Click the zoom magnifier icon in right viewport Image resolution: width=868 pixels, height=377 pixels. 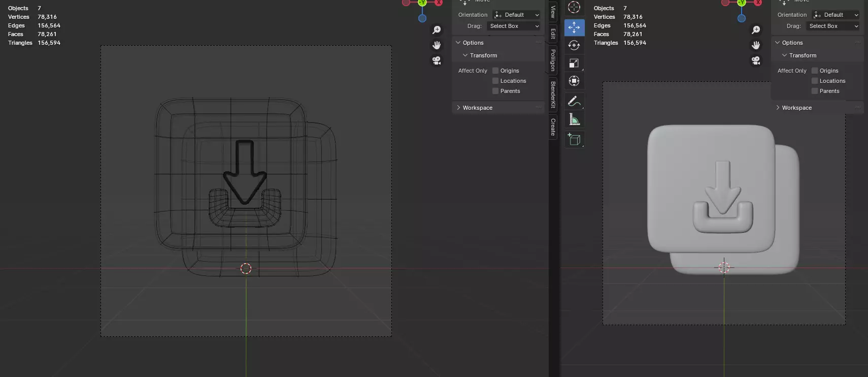pos(756,30)
